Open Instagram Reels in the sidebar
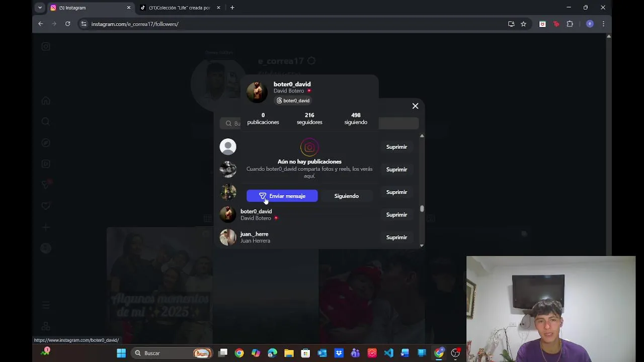This screenshot has height=362, width=644. pos(46,164)
